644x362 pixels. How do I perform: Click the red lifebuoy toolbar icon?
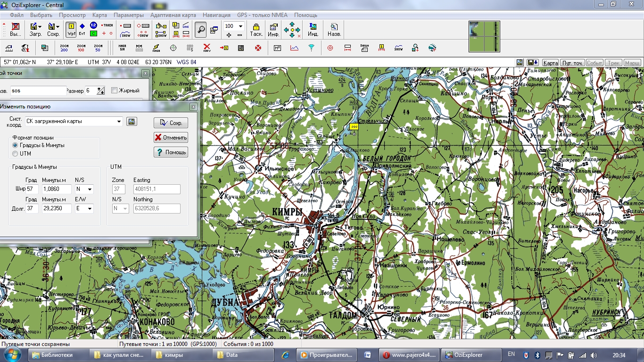[x=258, y=48]
